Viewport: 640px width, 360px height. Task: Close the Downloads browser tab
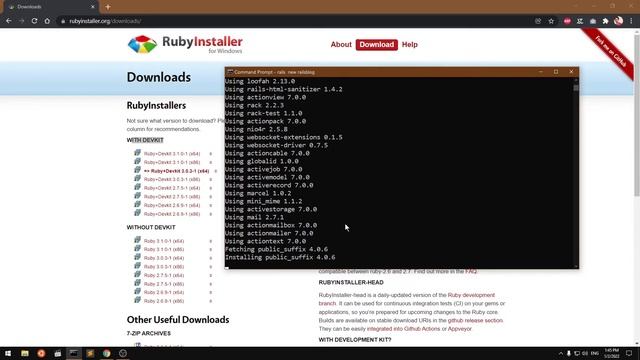tap(93, 7)
